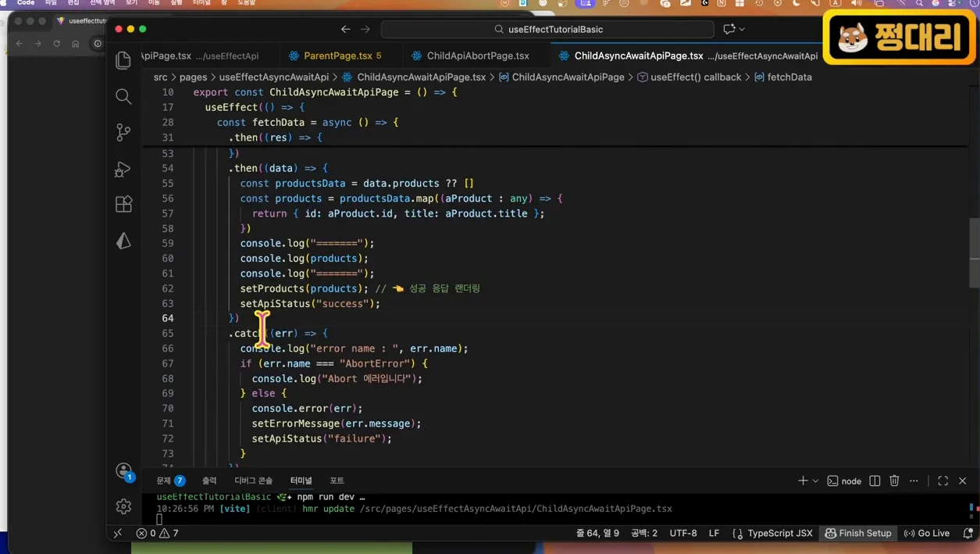This screenshot has width=980, height=554.
Task: Open the Copilot chat icon in title bar
Action: click(729, 29)
